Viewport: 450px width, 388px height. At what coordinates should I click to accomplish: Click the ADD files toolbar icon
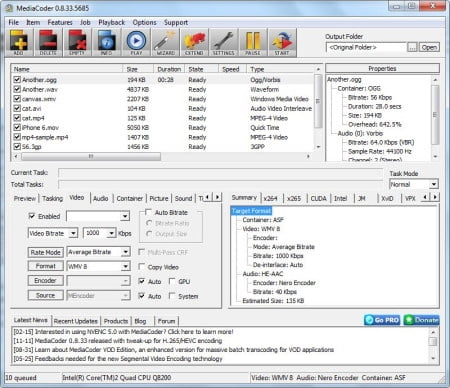pos(19,42)
